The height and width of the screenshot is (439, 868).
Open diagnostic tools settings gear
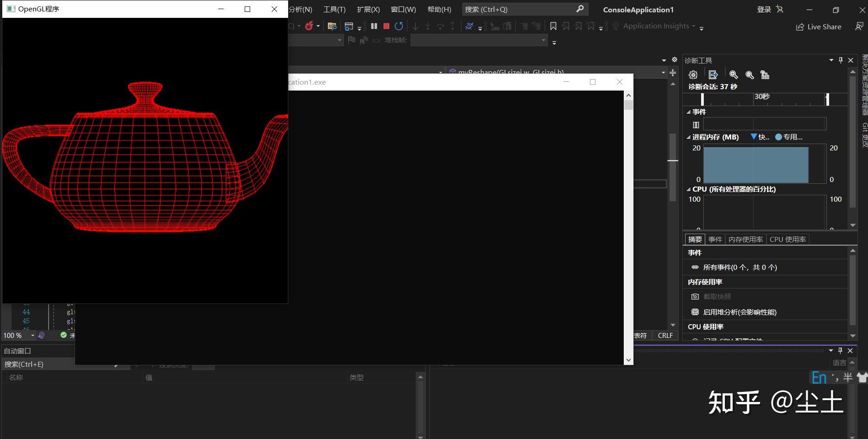[x=693, y=75]
